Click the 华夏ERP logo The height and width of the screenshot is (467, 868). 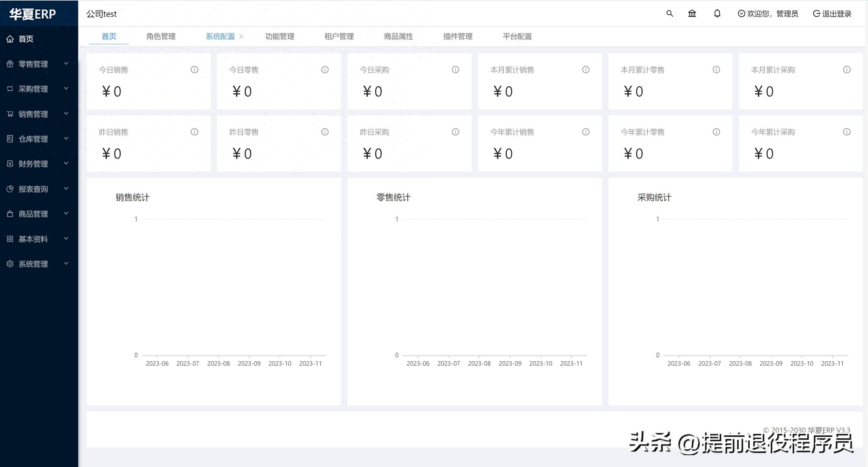coord(33,14)
